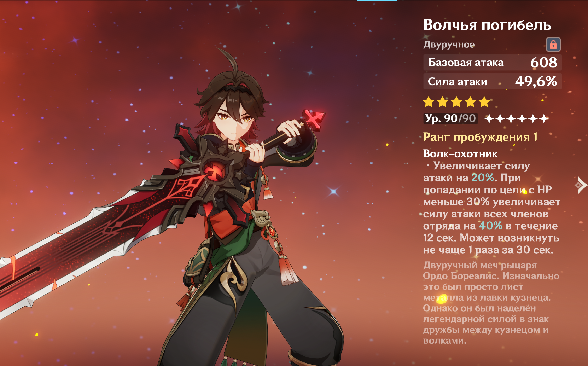Select the Базовая атака 608 stat row
This screenshot has width=588, height=366.
click(493, 63)
